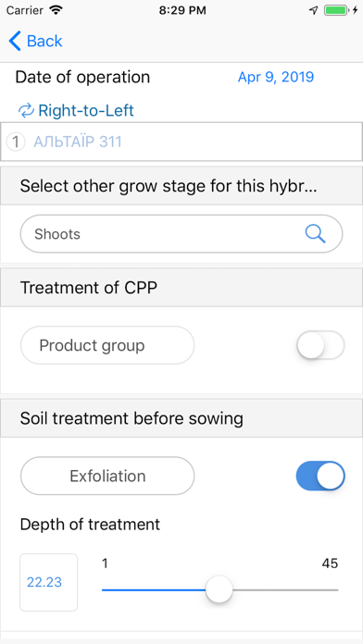Viewport: 363px width, 644px height.
Task: Tap the Select other grow stage header
Action: 181,186
